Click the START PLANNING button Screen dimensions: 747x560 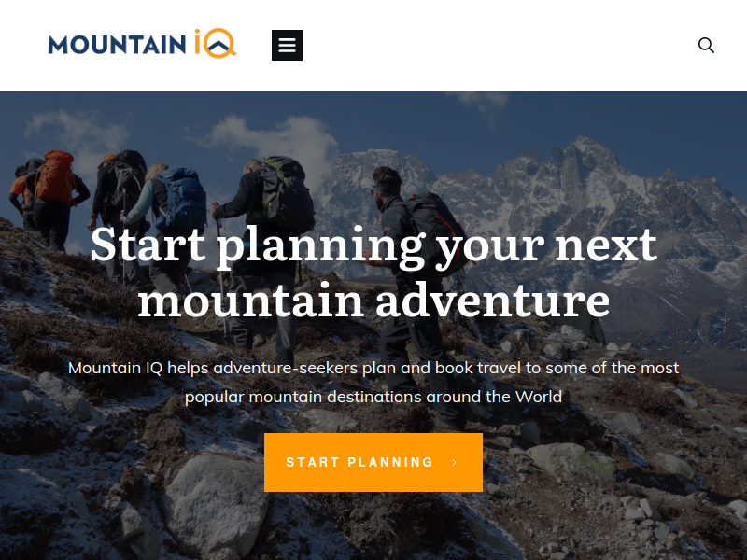point(373,462)
